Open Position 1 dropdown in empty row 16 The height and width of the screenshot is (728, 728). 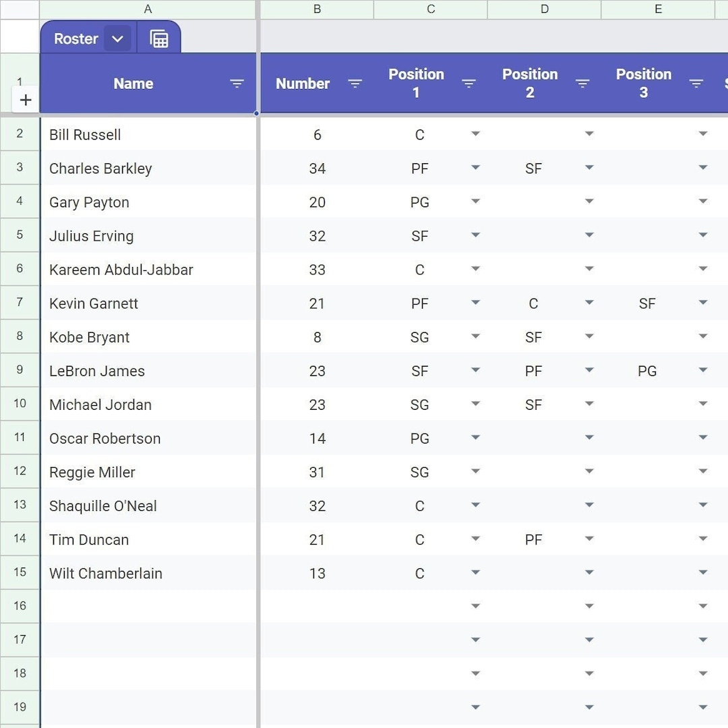[476, 606]
